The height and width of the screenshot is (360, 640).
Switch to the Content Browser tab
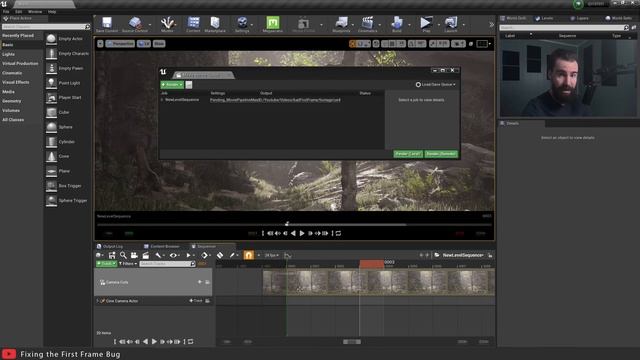[x=162, y=246]
